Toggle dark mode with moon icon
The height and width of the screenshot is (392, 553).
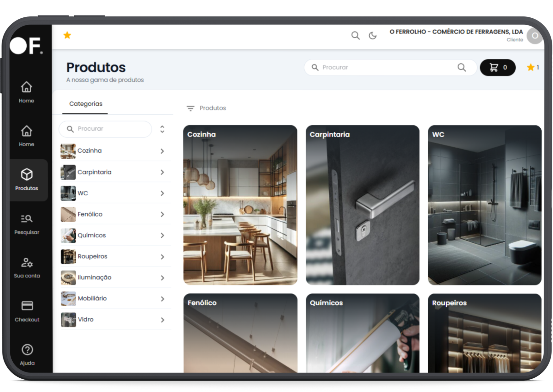pos(373,35)
